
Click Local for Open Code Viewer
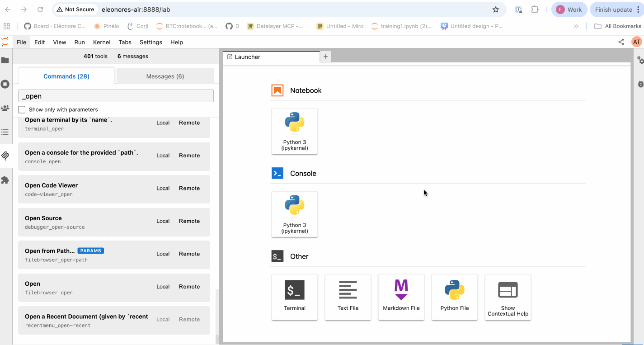coord(163,189)
